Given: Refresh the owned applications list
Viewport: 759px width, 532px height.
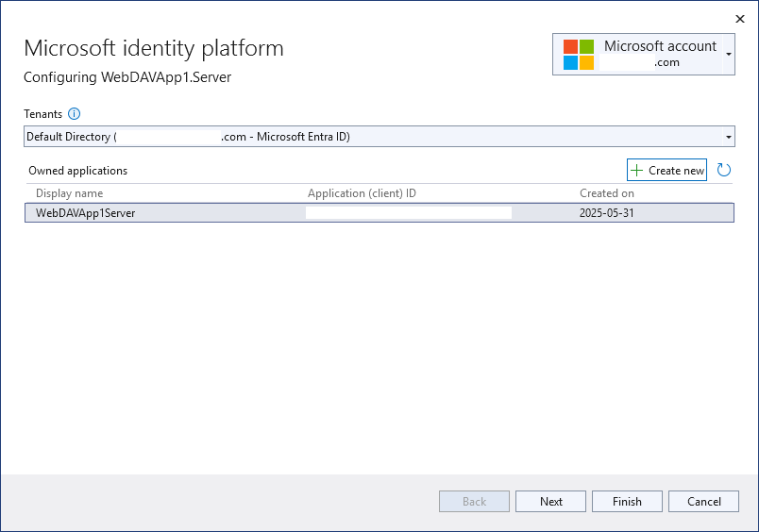Looking at the screenshot, I should tap(724, 170).
